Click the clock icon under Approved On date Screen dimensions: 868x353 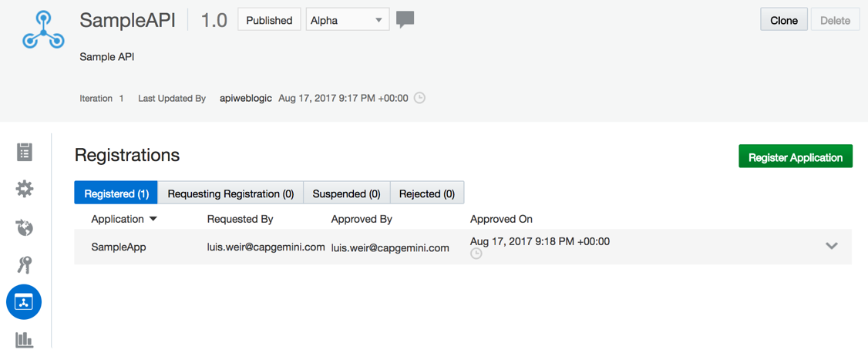coord(476,254)
